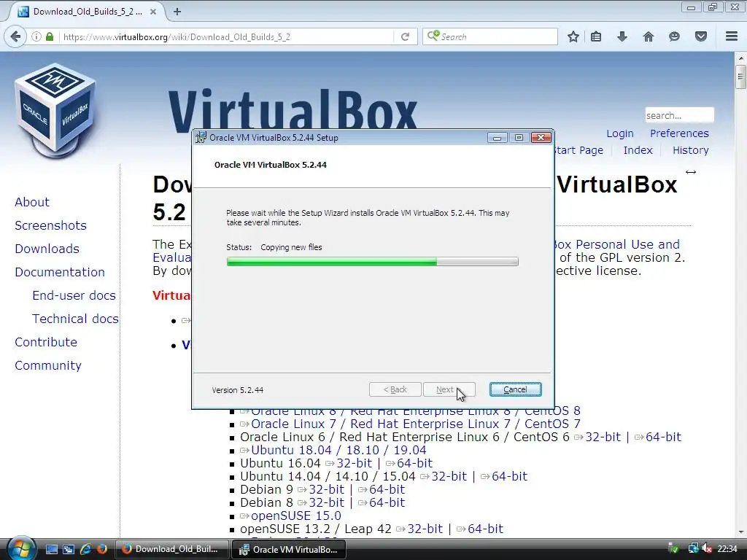The height and width of the screenshot is (560, 747).
Task: Select the Download_Old_Builds_5_2 browser tab
Action: [x=86, y=12]
